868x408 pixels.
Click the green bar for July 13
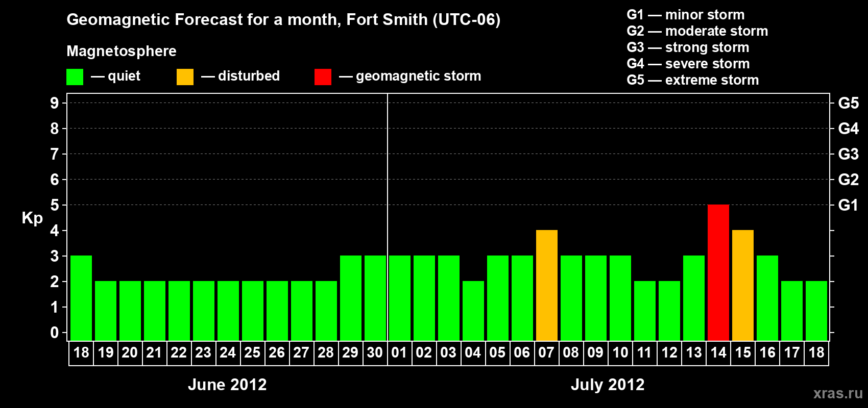pyautogui.click(x=694, y=298)
